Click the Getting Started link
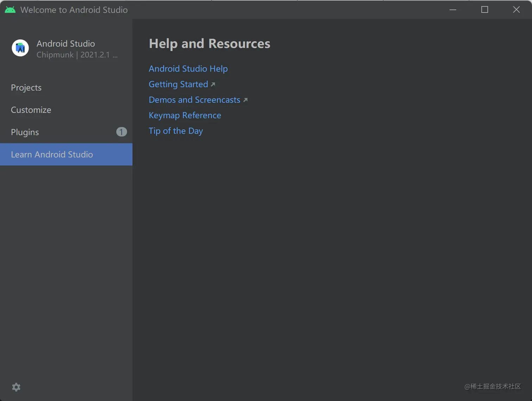Screen dimensions: 532x401 click(x=178, y=84)
